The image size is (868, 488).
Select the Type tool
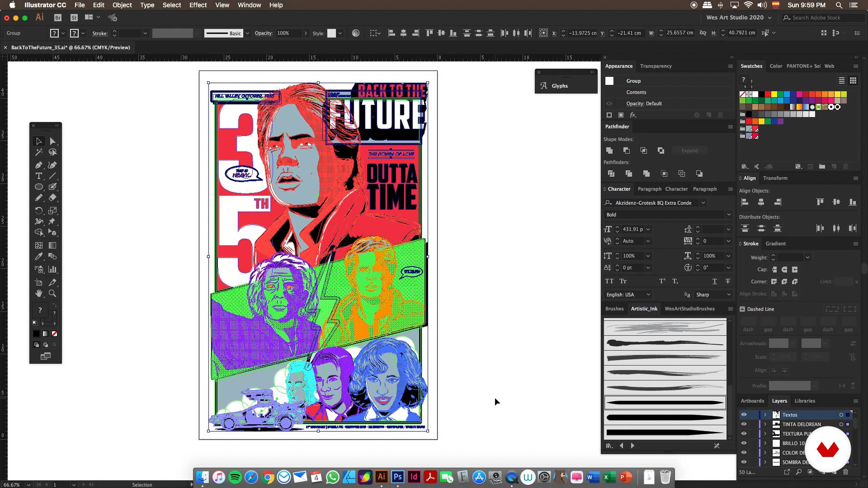click(x=39, y=176)
